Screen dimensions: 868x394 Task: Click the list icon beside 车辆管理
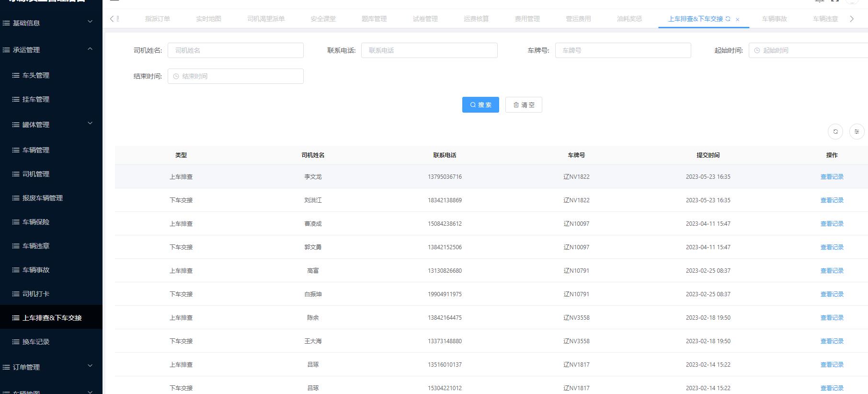pos(16,150)
